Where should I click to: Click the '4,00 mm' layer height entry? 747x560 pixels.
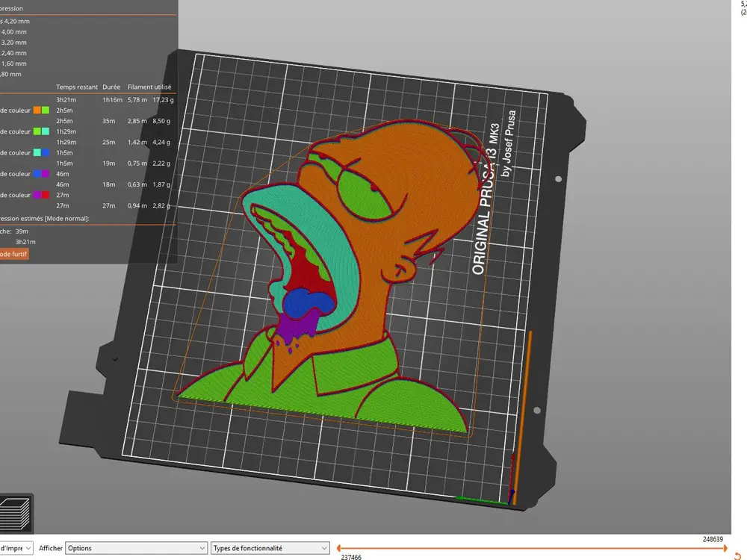[13, 32]
